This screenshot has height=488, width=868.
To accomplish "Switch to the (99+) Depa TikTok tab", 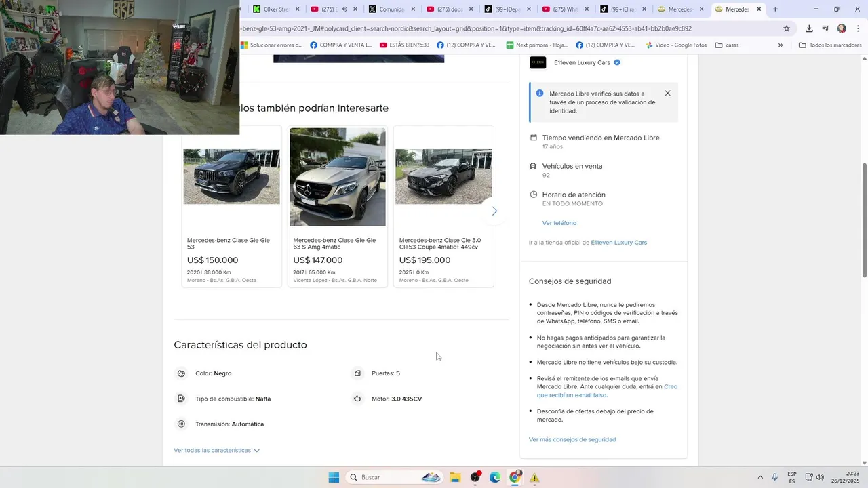I will 502,9.
